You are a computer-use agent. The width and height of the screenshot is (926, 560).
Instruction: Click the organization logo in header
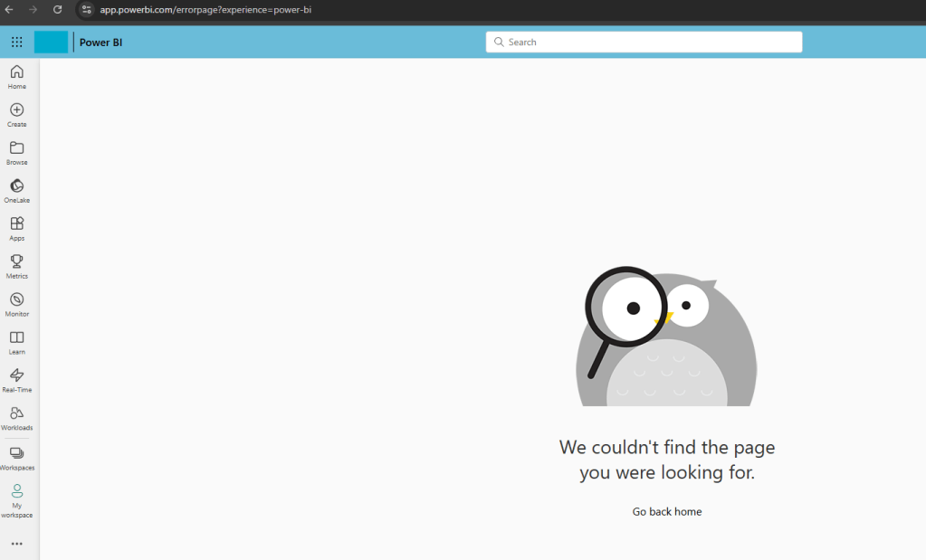click(51, 42)
